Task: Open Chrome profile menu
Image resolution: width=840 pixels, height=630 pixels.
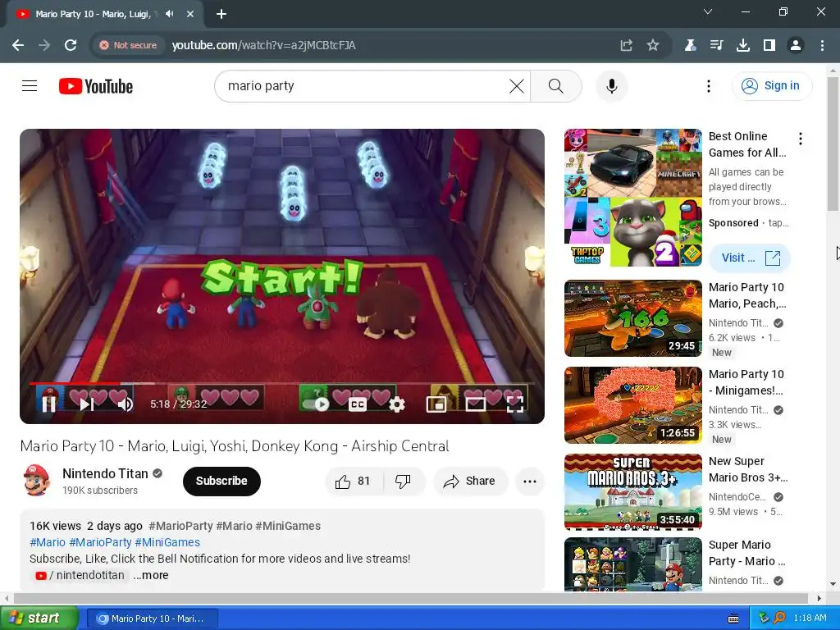Action: 796,45
